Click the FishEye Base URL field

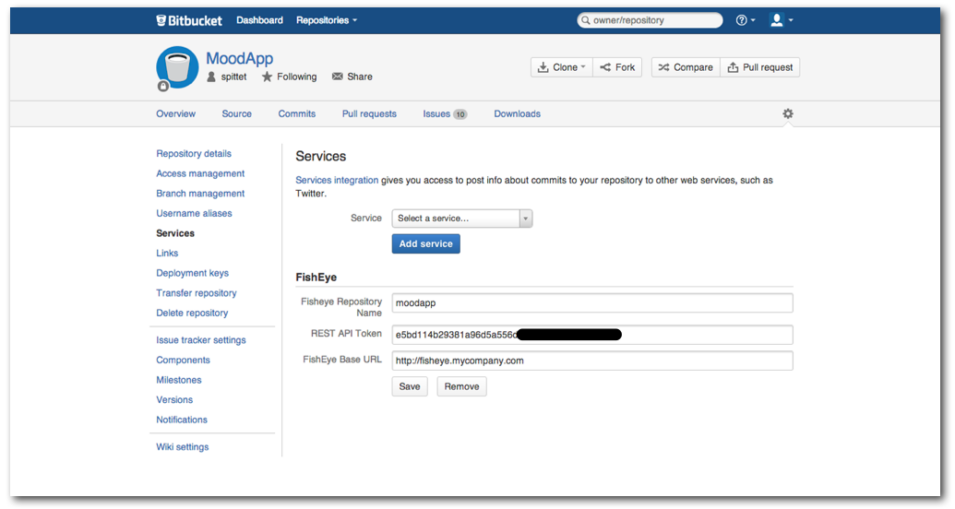tap(592, 360)
